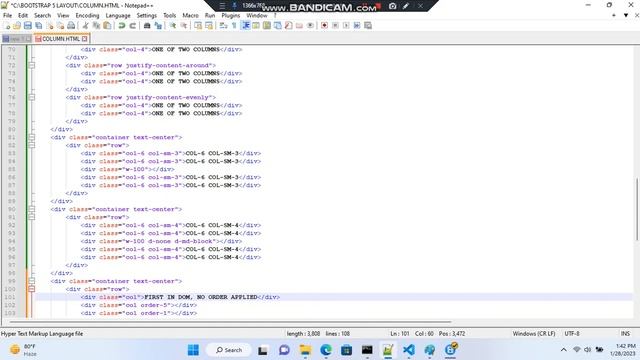Click Save current recorded macro icon

tap(368, 25)
